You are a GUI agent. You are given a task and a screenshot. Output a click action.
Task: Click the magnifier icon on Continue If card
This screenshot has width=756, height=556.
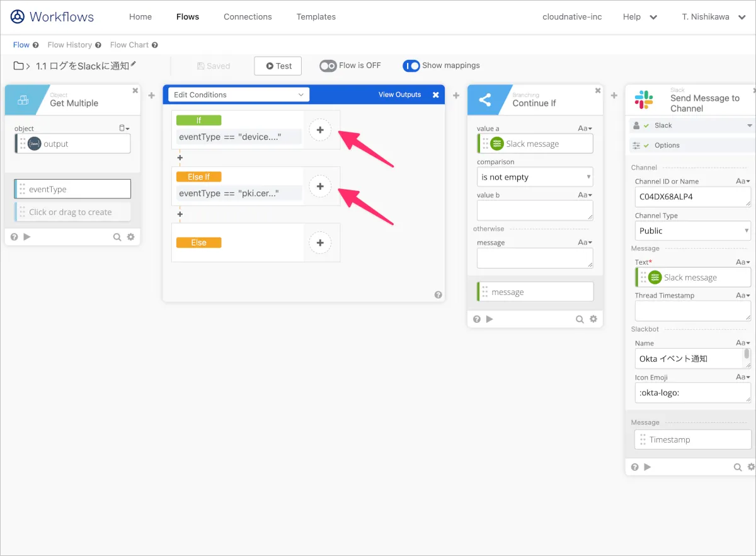click(x=580, y=320)
